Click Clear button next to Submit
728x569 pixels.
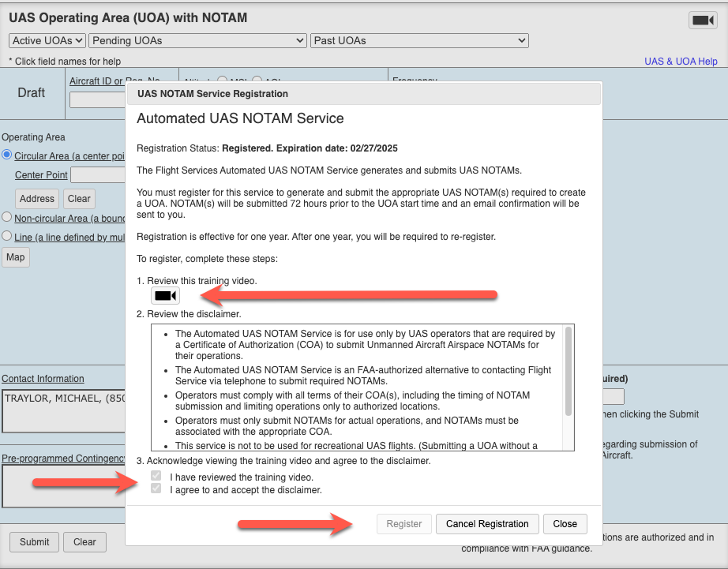[84, 542]
